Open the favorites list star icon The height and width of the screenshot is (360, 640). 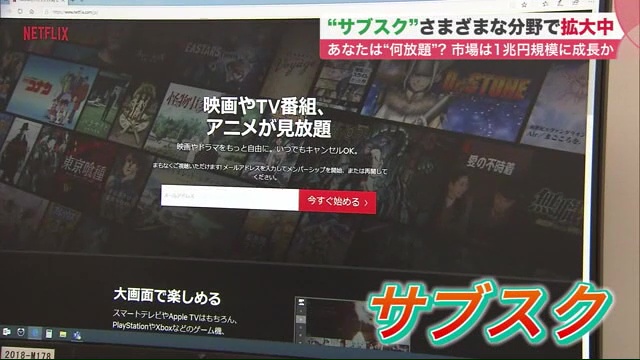pyautogui.click(x=545, y=4)
